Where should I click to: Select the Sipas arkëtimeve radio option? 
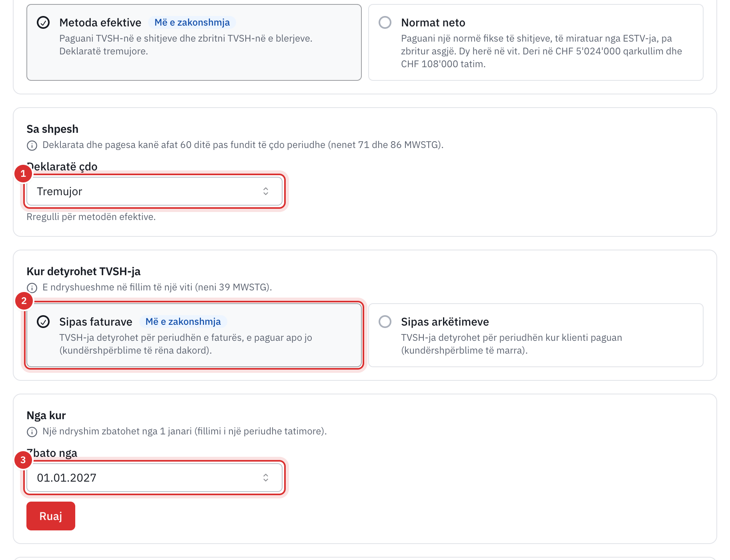pyautogui.click(x=385, y=322)
